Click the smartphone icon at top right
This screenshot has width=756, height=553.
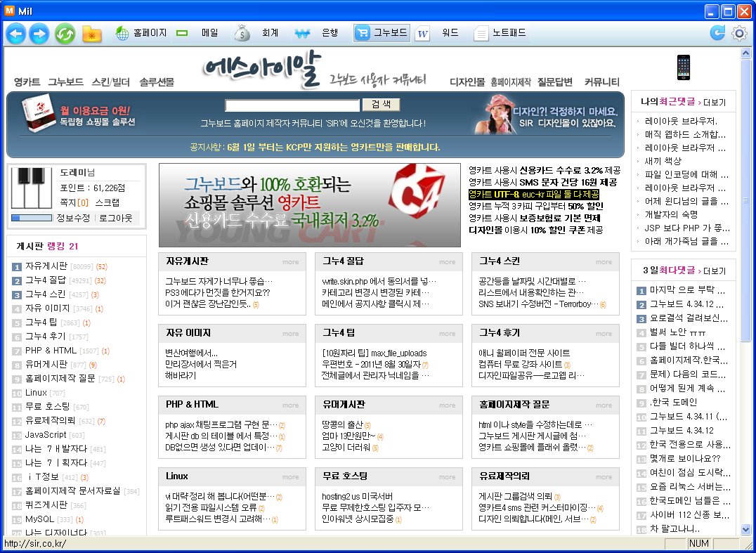(x=683, y=67)
